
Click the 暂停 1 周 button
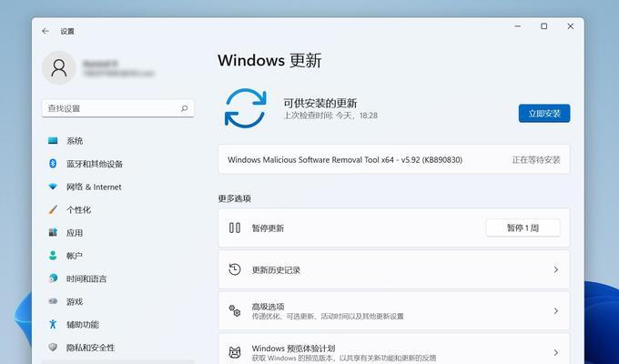point(523,227)
